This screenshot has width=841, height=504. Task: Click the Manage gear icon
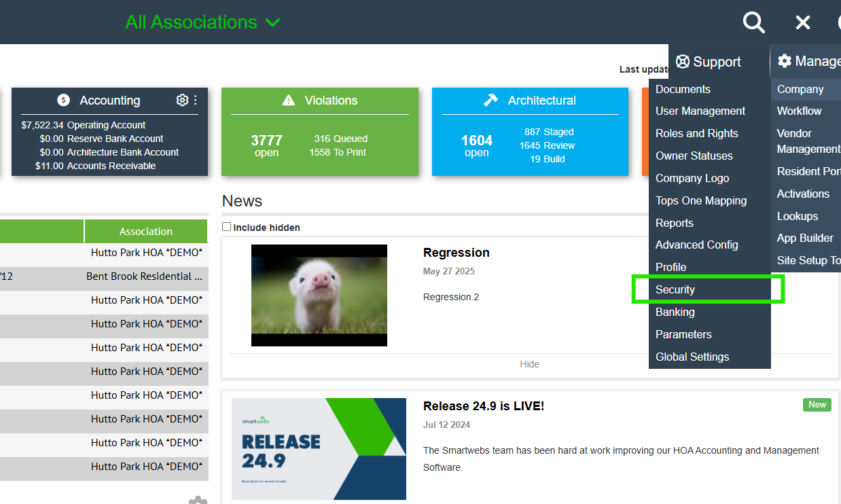pyautogui.click(x=785, y=61)
